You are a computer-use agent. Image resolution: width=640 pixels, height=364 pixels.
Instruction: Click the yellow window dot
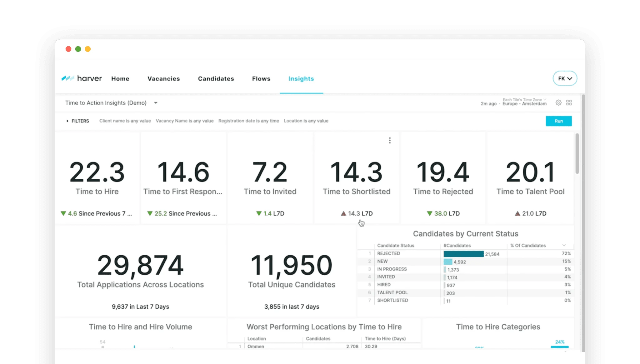(88, 49)
